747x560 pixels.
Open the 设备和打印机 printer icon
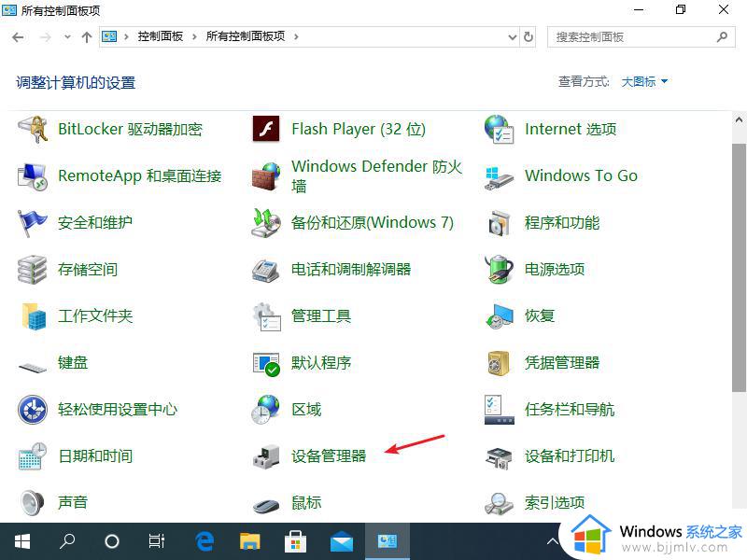[499, 457]
